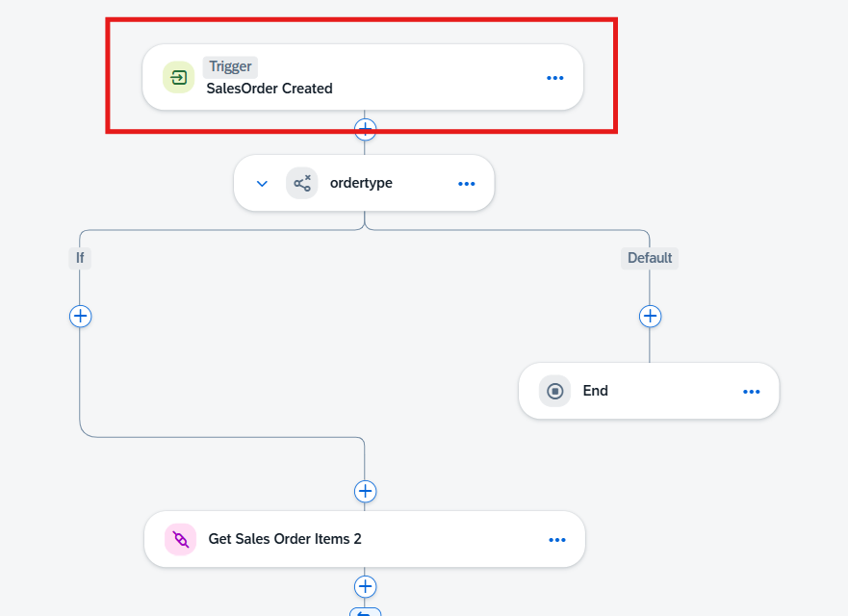Click the ordertype condition branch icon
This screenshot has height=616, width=848.
point(302,183)
